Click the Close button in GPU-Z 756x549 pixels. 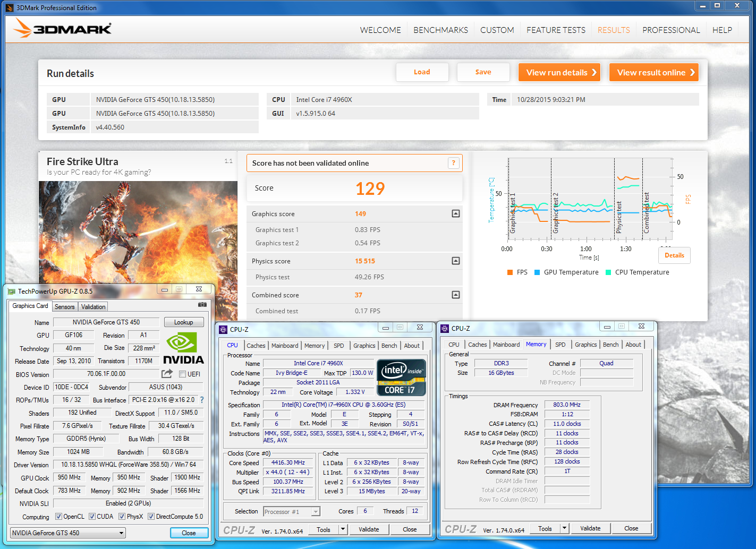pyautogui.click(x=189, y=533)
